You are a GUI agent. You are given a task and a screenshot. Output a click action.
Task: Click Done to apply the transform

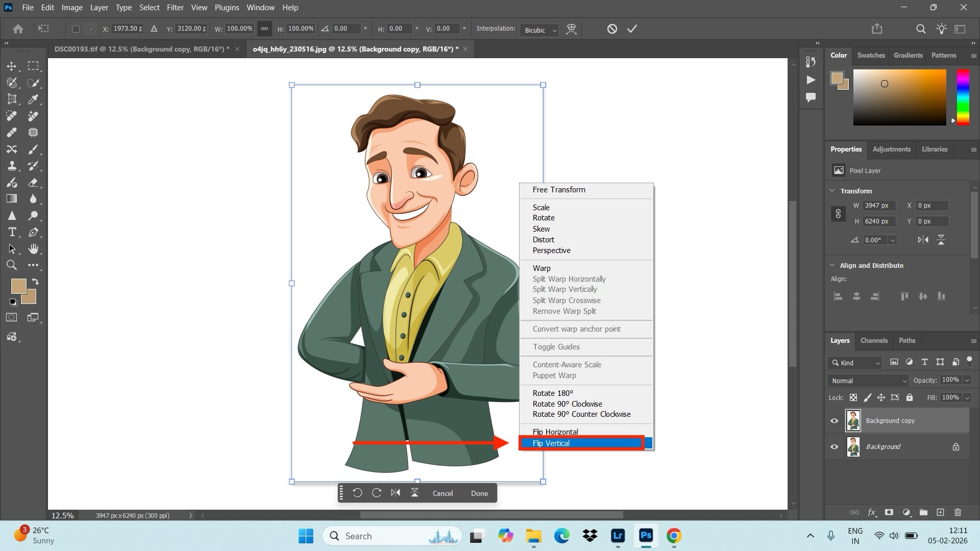pos(479,493)
